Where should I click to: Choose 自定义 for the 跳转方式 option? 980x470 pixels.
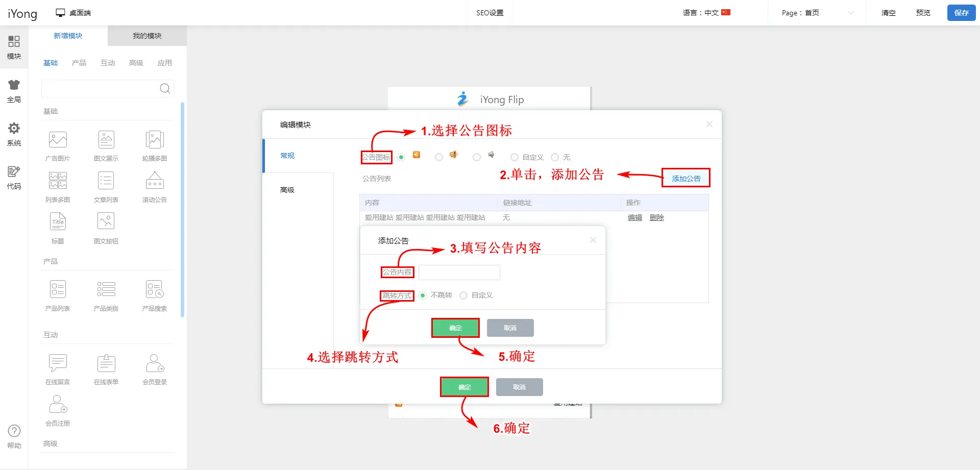[463, 295]
